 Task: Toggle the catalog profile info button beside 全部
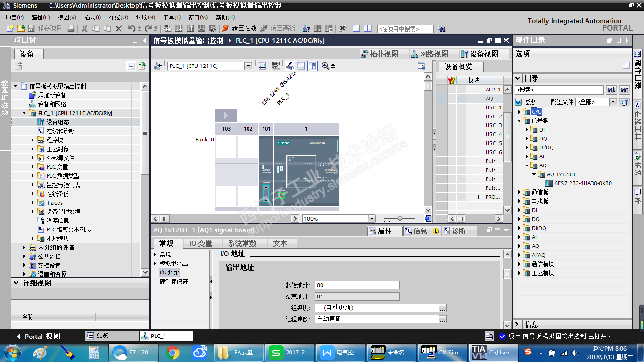pyautogui.click(x=625, y=102)
